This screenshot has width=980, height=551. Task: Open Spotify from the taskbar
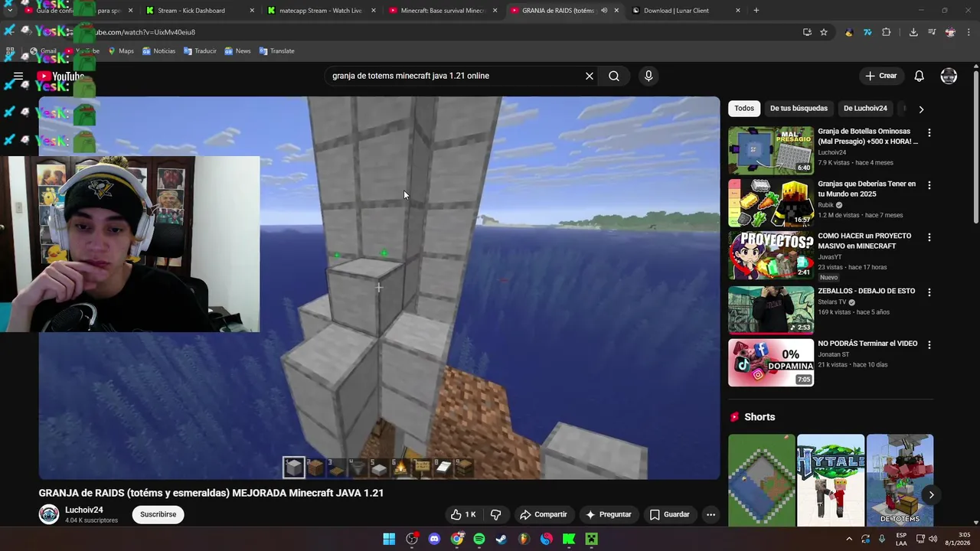pos(479,539)
